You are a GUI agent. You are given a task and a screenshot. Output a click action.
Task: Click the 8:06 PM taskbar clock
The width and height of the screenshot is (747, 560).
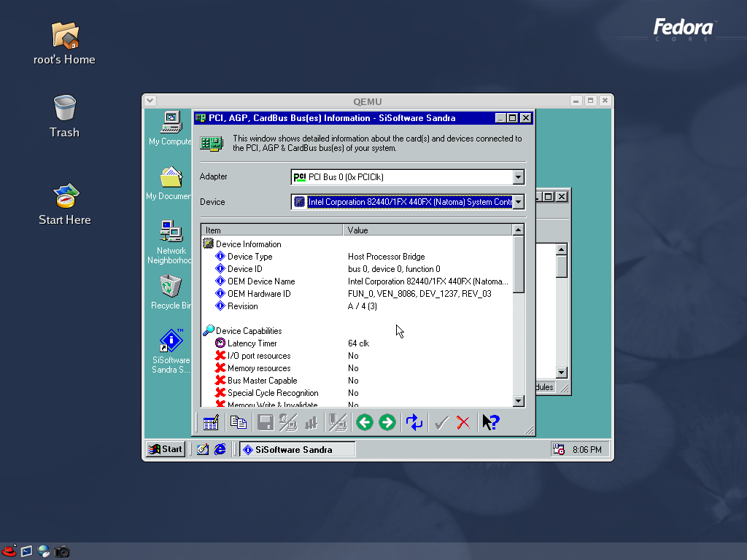click(587, 449)
